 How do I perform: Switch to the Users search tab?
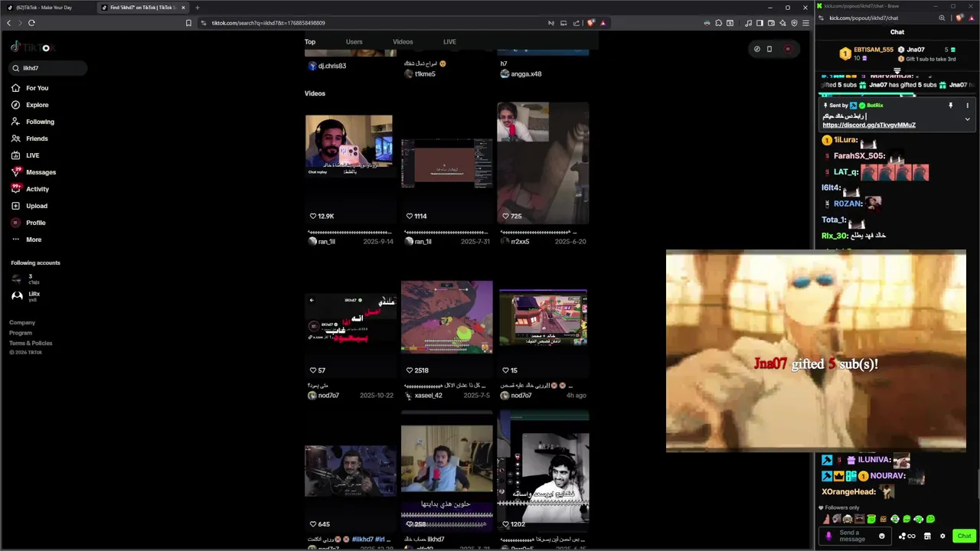point(354,42)
